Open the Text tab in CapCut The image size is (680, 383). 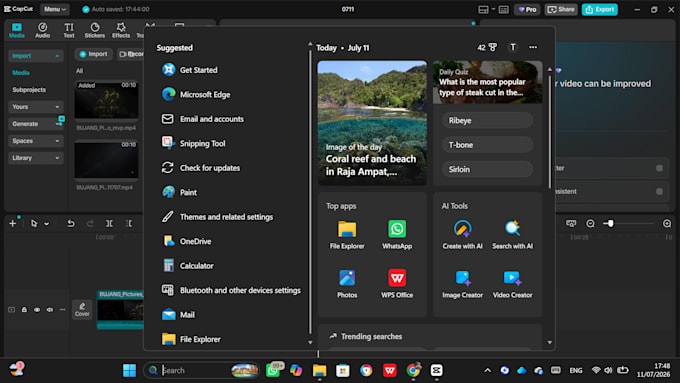69,30
